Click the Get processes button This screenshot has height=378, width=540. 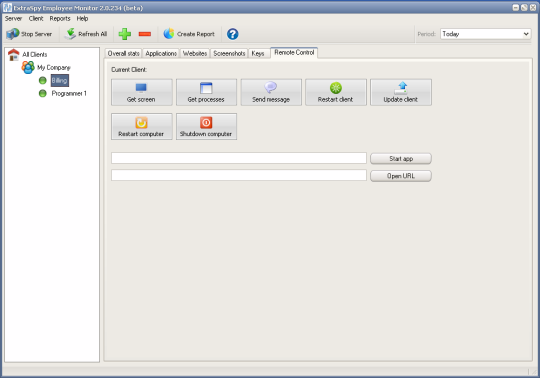[206, 92]
